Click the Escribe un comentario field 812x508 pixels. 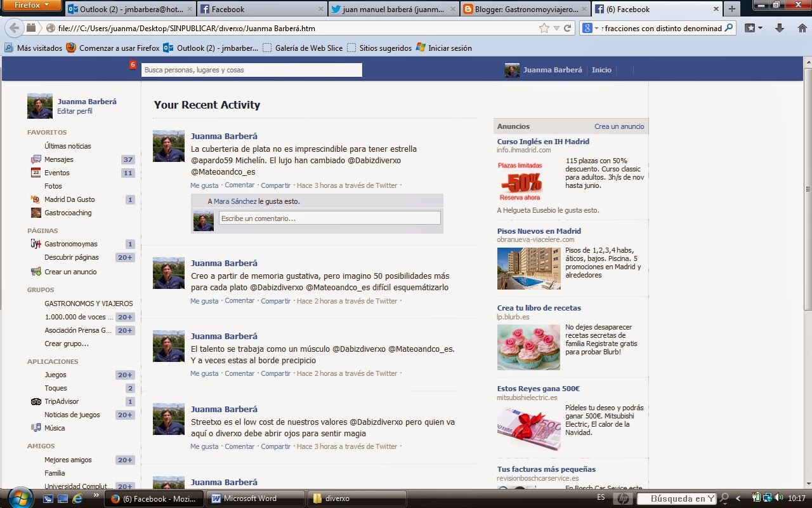tap(330, 218)
